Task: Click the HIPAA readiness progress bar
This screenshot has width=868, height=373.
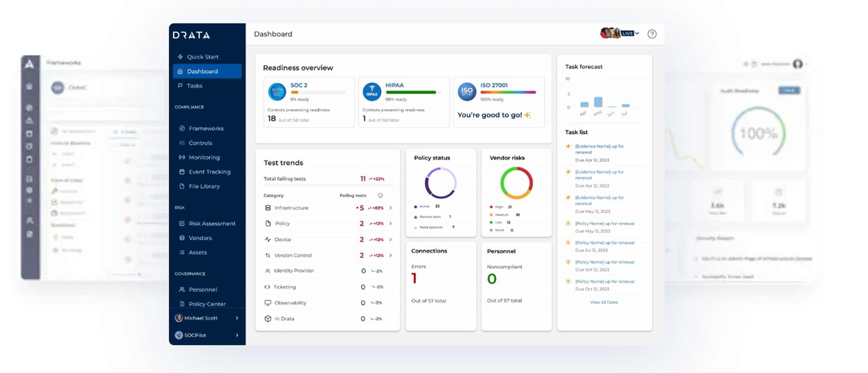Action: [x=413, y=92]
